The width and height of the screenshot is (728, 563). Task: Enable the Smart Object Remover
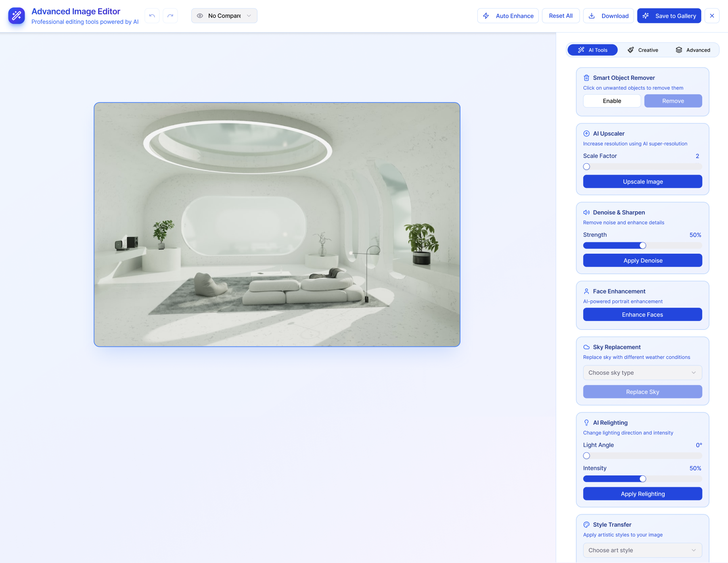tap(612, 101)
